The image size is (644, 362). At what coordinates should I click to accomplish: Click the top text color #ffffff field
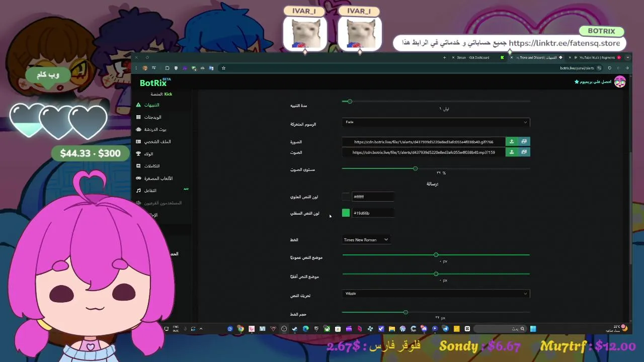click(x=373, y=197)
